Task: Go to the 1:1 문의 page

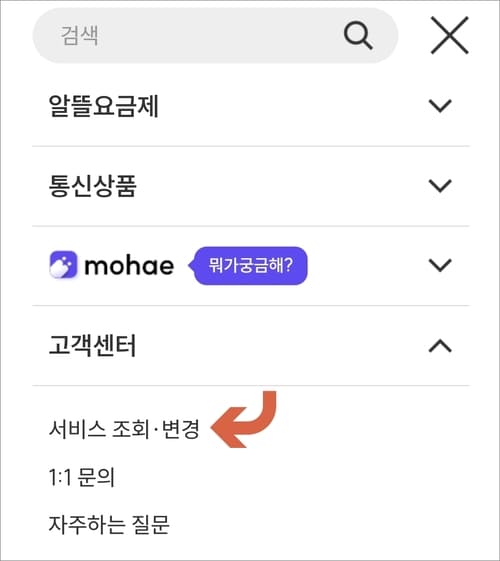Action: (x=82, y=477)
